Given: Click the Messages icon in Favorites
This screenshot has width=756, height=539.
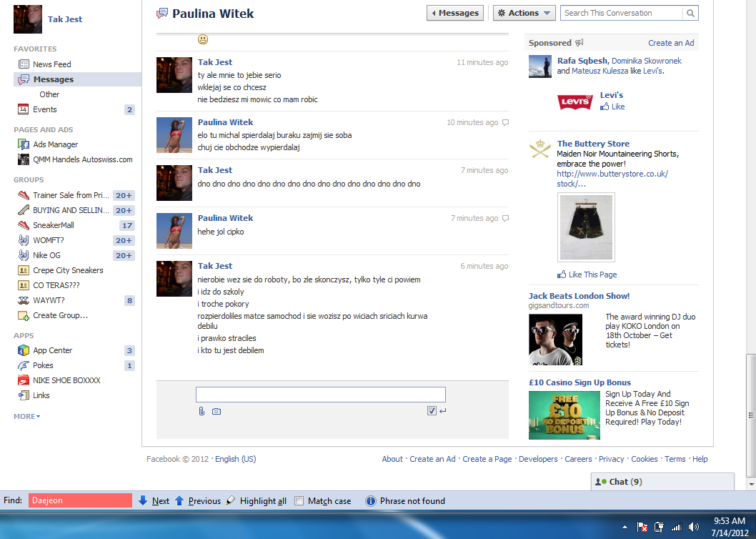Looking at the screenshot, I should pos(24,79).
